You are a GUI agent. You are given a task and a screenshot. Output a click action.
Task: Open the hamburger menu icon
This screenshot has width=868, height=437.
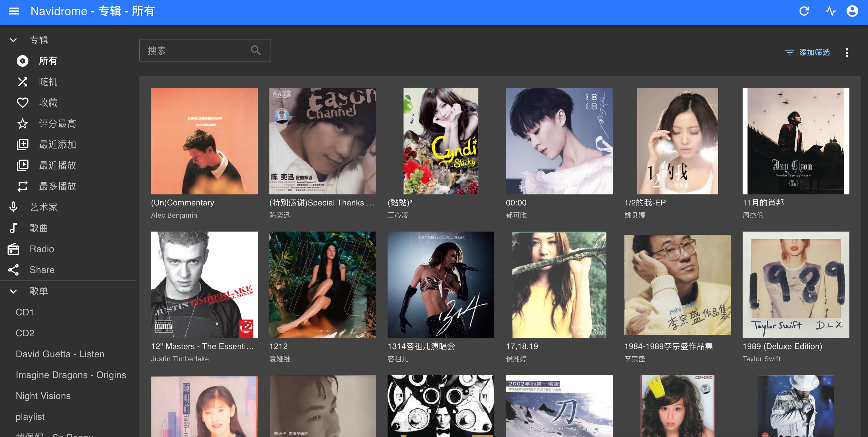[x=14, y=11]
